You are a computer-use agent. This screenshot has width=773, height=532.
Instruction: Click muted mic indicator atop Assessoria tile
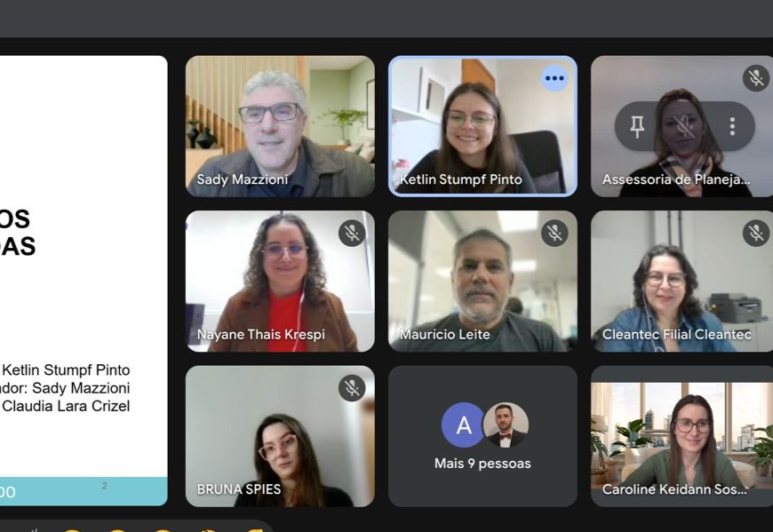point(756,78)
